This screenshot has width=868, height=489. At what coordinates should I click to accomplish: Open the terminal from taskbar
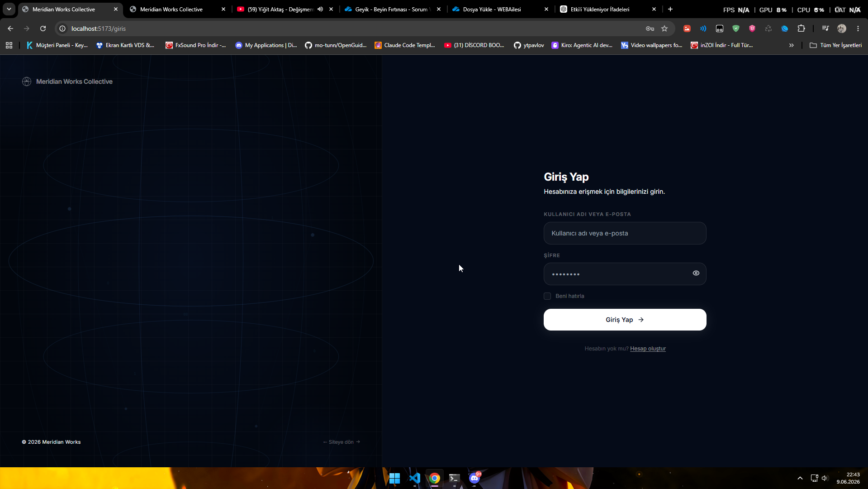point(455,478)
